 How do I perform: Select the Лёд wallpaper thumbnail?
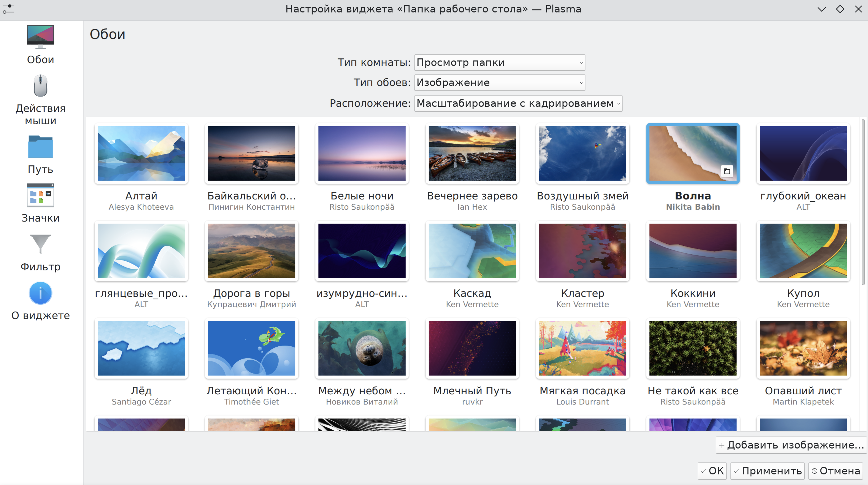pos(141,348)
